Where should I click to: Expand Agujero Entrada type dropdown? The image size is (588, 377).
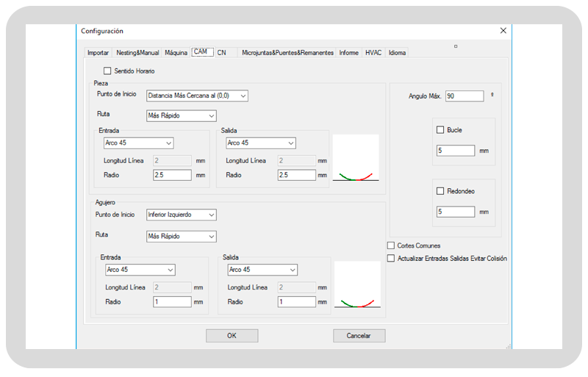tap(140, 270)
